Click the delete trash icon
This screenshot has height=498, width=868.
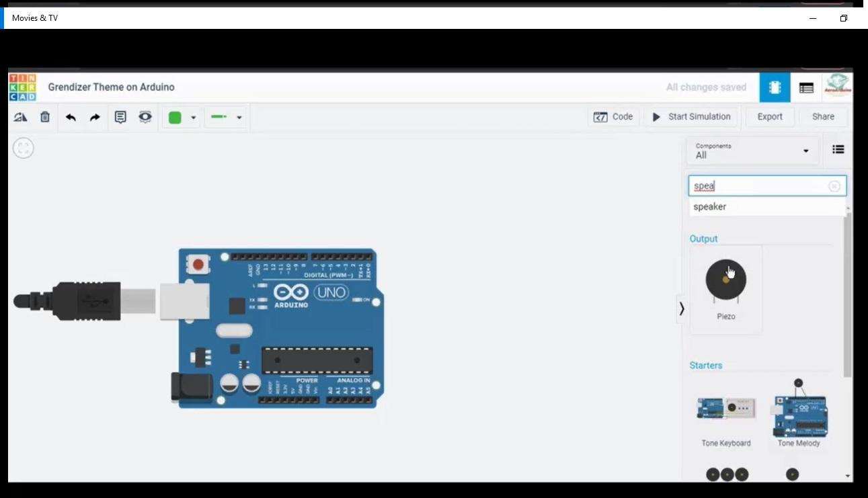click(45, 117)
